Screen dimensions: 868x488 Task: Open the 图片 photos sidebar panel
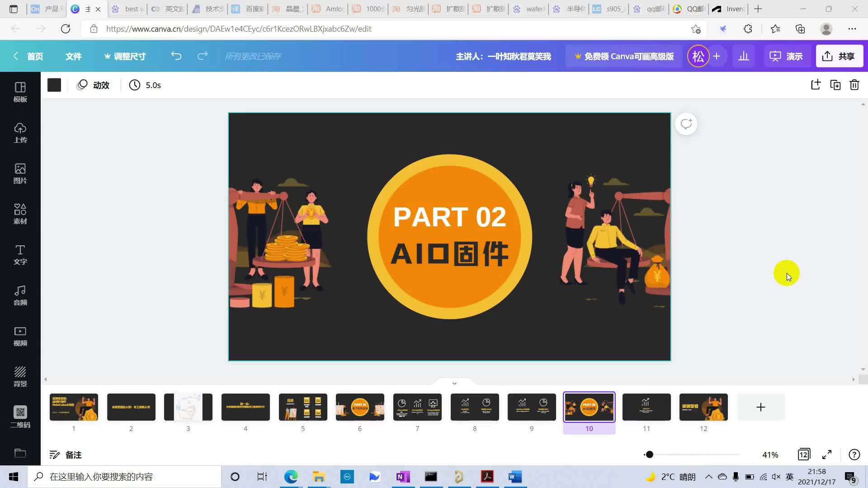[x=20, y=174]
